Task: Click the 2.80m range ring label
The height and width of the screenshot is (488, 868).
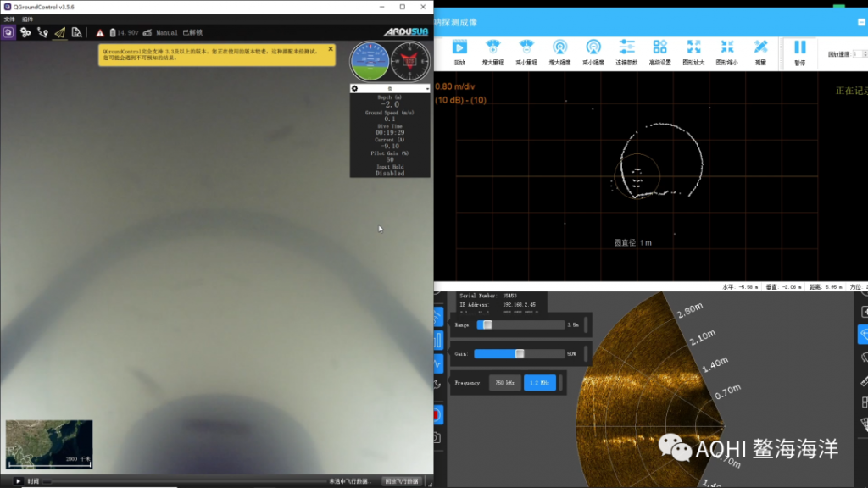Action: click(x=690, y=310)
